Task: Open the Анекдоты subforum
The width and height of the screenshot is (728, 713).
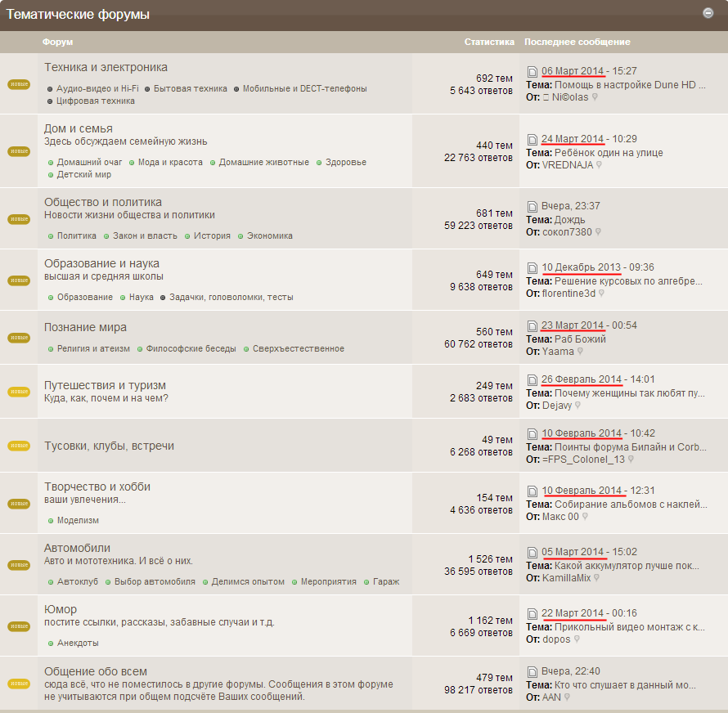Action: point(78,643)
